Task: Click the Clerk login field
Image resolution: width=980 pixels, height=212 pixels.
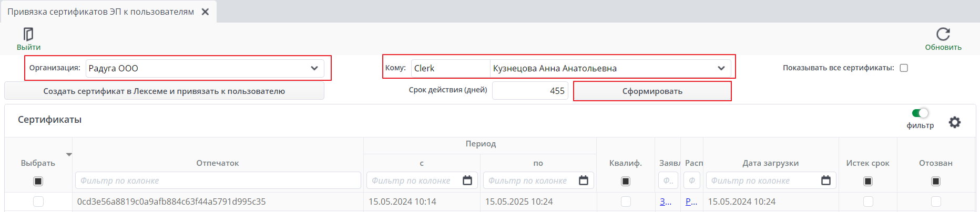Action: [451, 68]
